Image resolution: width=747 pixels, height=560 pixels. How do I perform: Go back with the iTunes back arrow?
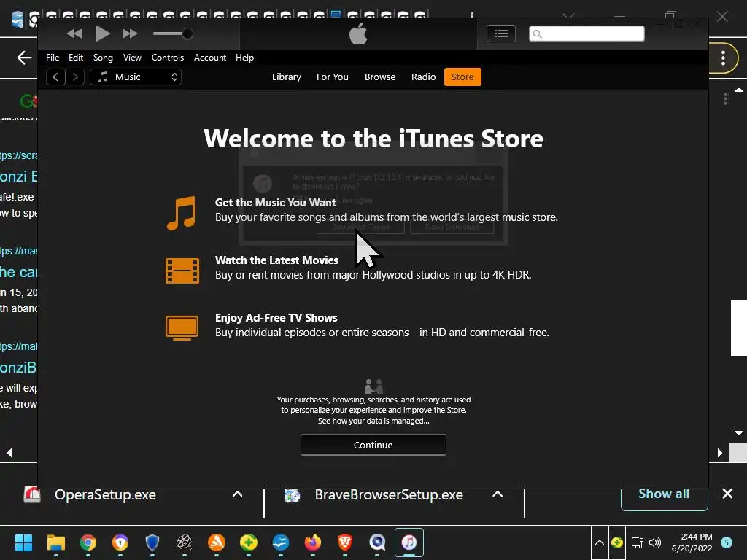[55, 77]
